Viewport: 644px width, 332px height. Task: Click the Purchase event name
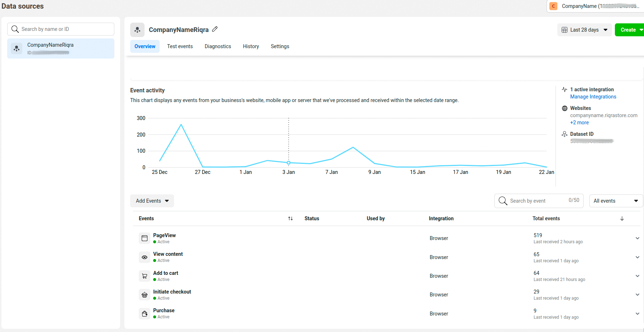164,310
